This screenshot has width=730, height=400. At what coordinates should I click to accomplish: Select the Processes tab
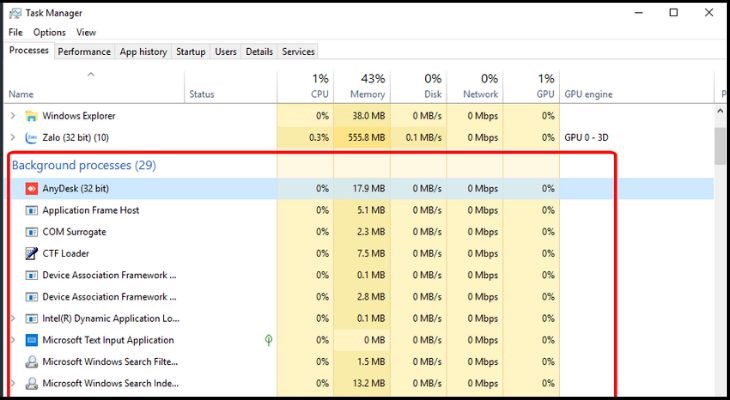click(x=29, y=50)
